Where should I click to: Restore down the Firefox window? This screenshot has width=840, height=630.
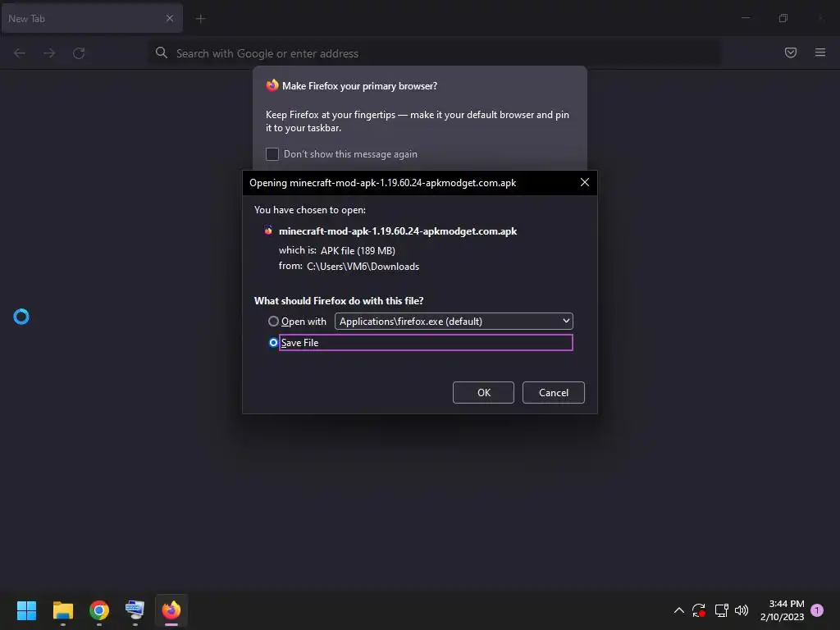(783, 18)
